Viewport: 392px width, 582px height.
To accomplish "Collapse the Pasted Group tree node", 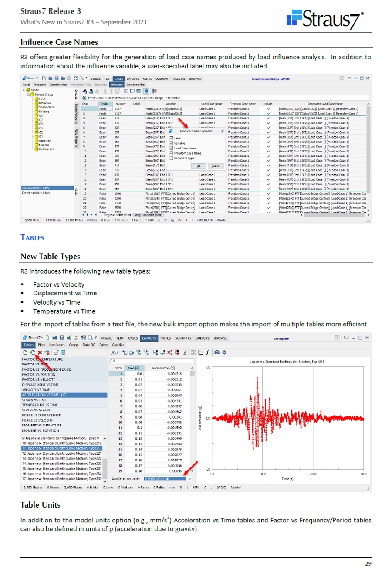I will point(28,95).
